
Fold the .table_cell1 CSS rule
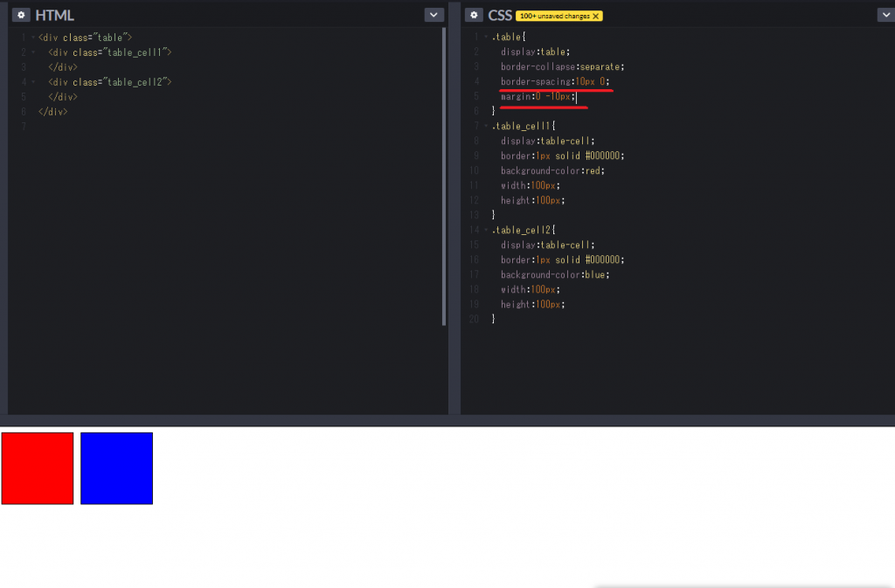tap(486, 126)
